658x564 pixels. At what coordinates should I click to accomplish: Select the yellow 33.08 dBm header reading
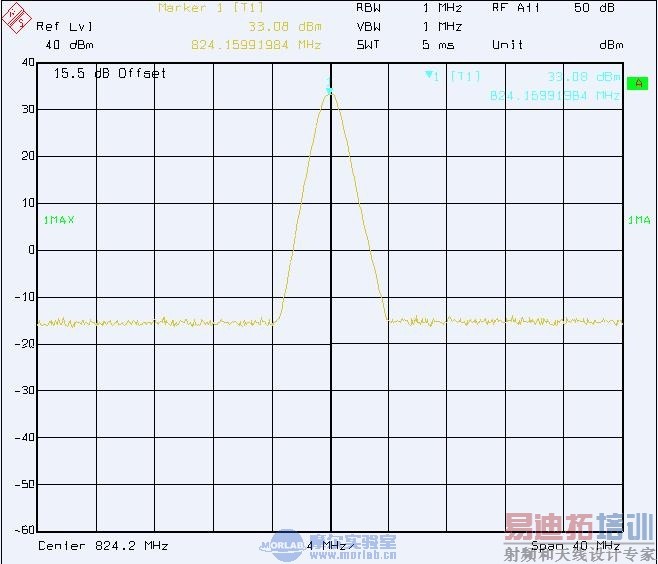tap(285, 26)
